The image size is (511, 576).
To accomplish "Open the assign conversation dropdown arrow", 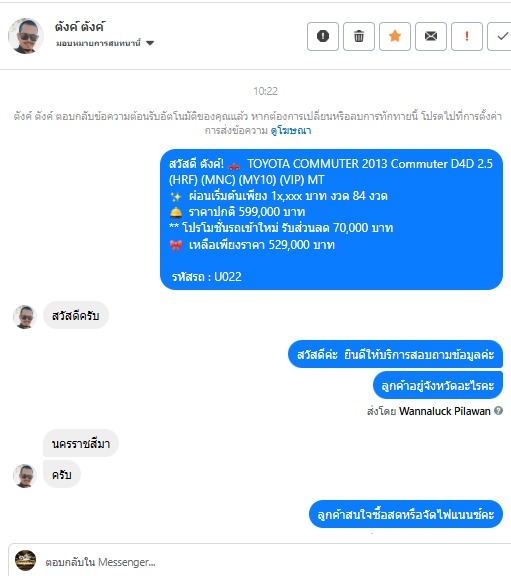I will coord(150,43).
